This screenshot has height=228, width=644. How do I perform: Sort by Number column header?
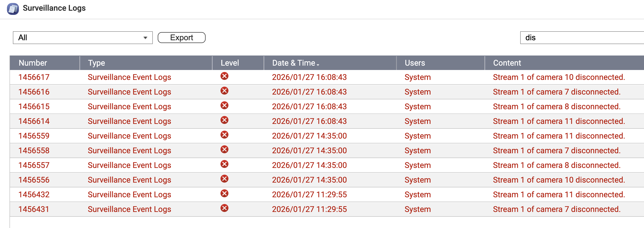[33, 63]
